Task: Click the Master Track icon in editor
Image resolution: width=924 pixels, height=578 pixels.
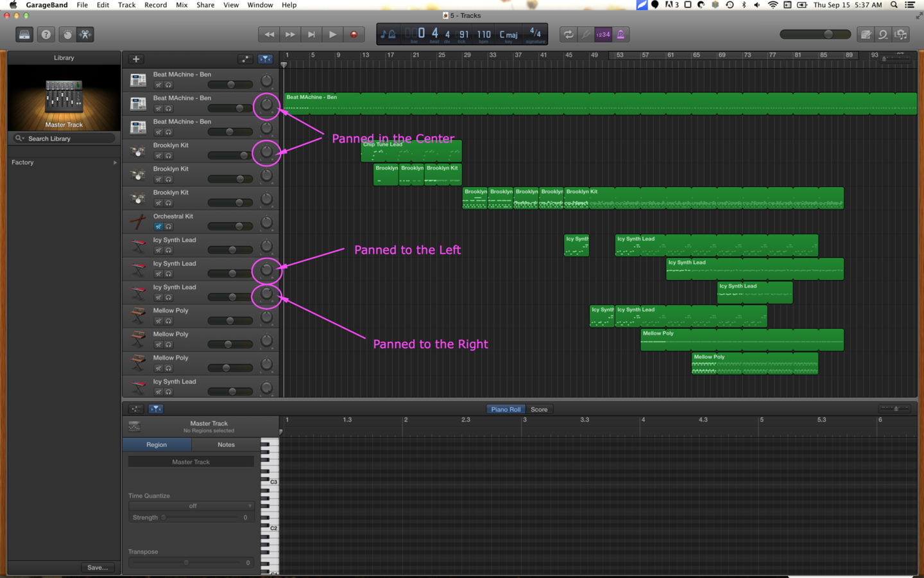Action: pos(134,426)
